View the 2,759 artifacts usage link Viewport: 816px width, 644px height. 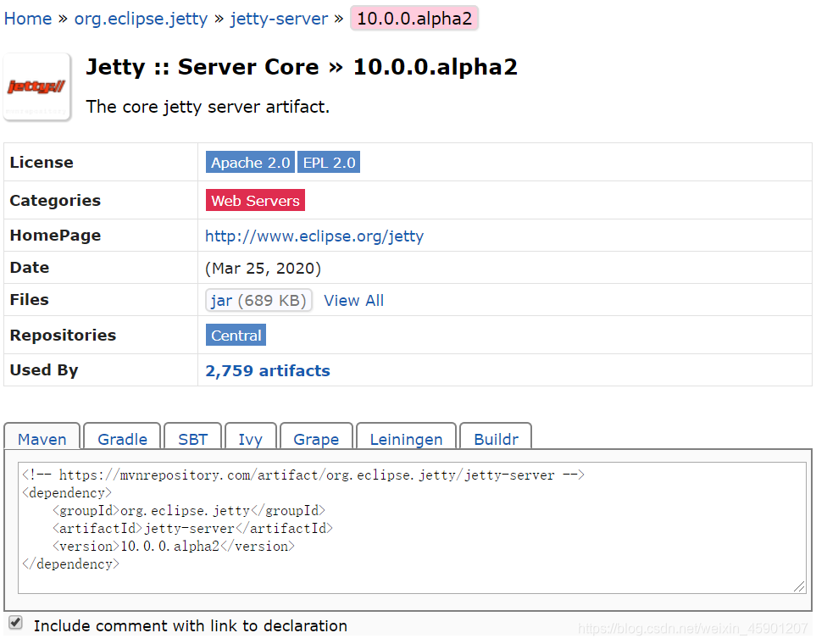[268, 370]
